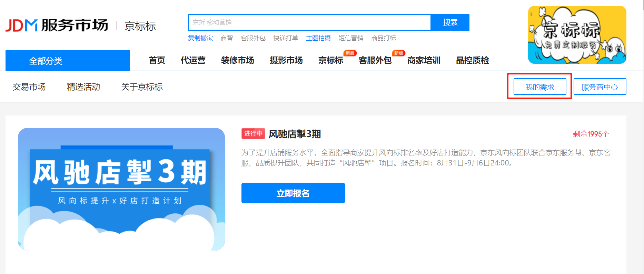
Task: Open the 短信营销 keyword link
Action: pos(351,38)
